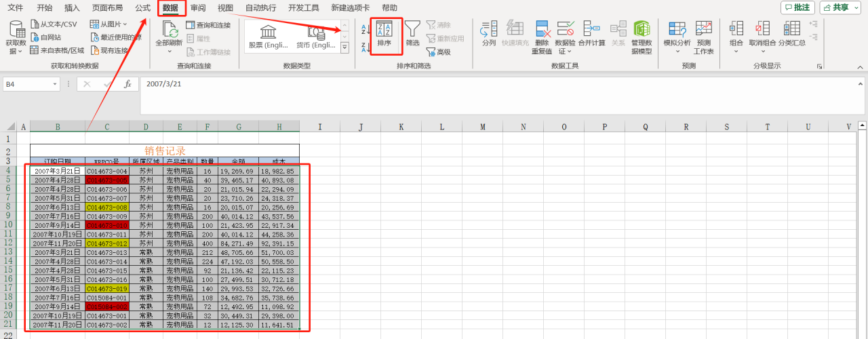Click the red cell C014673-005
The width and height of the screenshot is (868, 339).
click(107, 180)
